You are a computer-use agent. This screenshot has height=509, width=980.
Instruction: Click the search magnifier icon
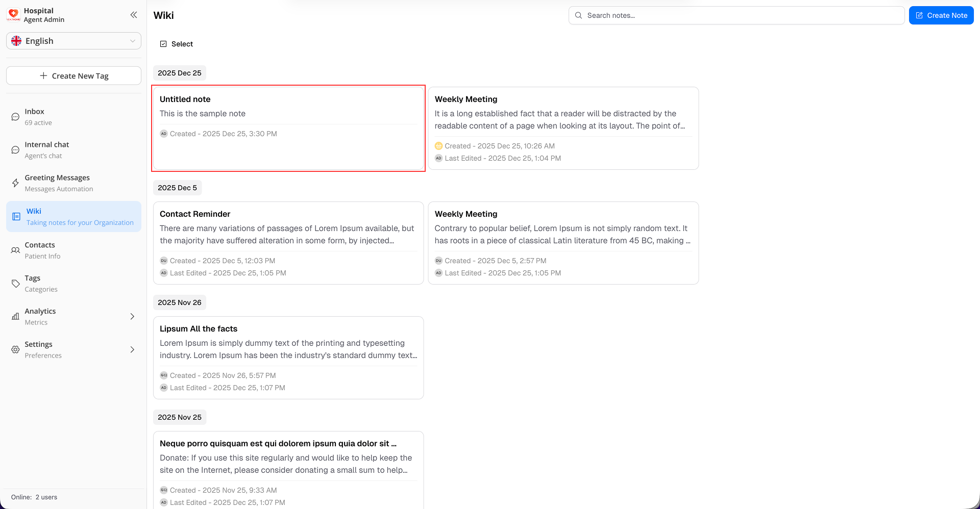tap(578, 15)
